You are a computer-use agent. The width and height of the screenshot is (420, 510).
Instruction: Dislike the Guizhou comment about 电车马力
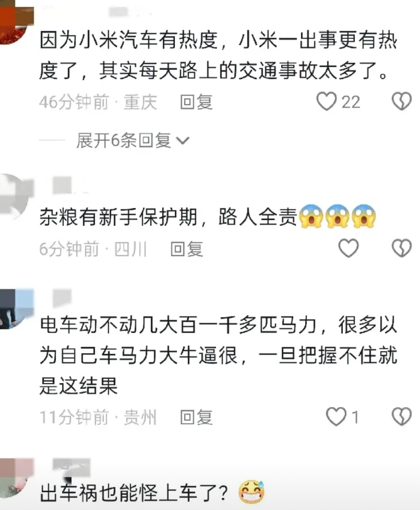402,417
